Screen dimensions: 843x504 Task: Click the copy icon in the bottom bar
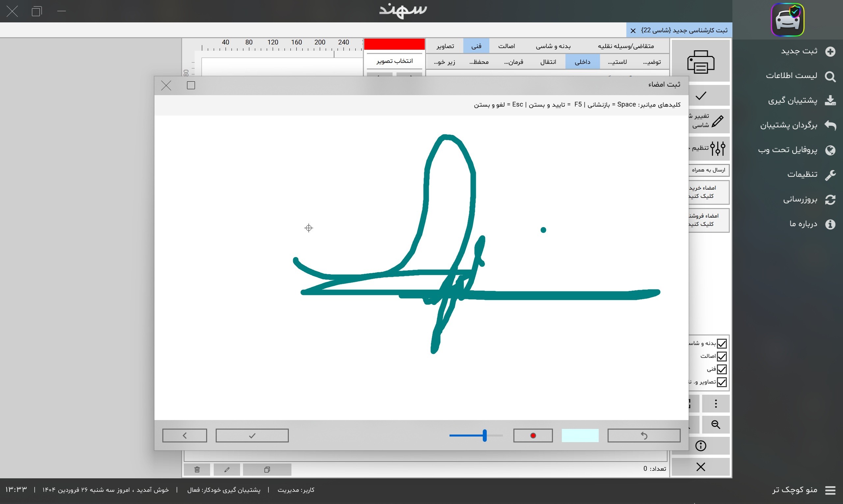pyautogui.click(x=267, y=469)
